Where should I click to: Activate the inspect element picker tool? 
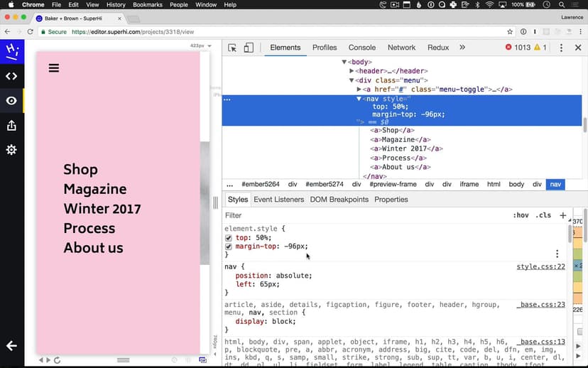pos(232,48)
